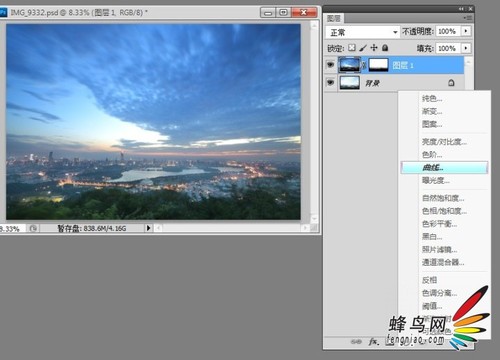Screen dimensions: 500x360
Task: Maximize the IMG_9332.psd document window
Action: [283, 13]
